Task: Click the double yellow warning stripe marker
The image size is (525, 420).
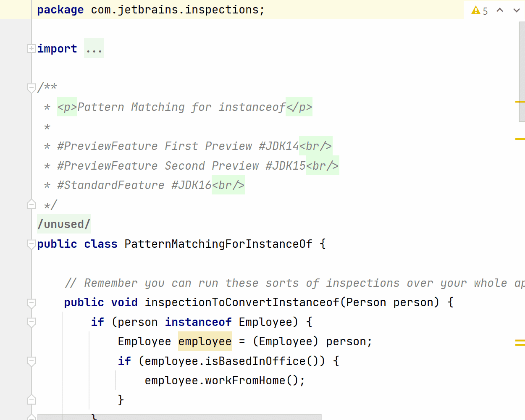Action: click(x=520, y=343)
